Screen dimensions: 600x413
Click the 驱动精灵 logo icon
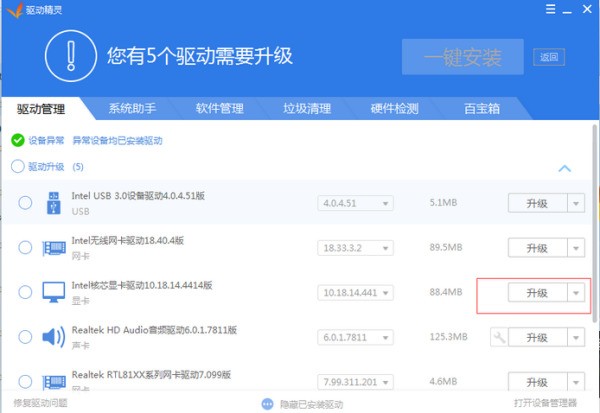[x=15, y=10]
